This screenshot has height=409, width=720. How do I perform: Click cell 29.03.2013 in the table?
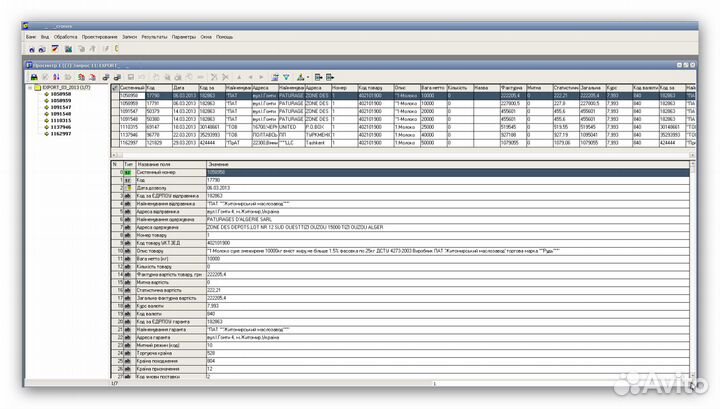(x=185, y=143)
